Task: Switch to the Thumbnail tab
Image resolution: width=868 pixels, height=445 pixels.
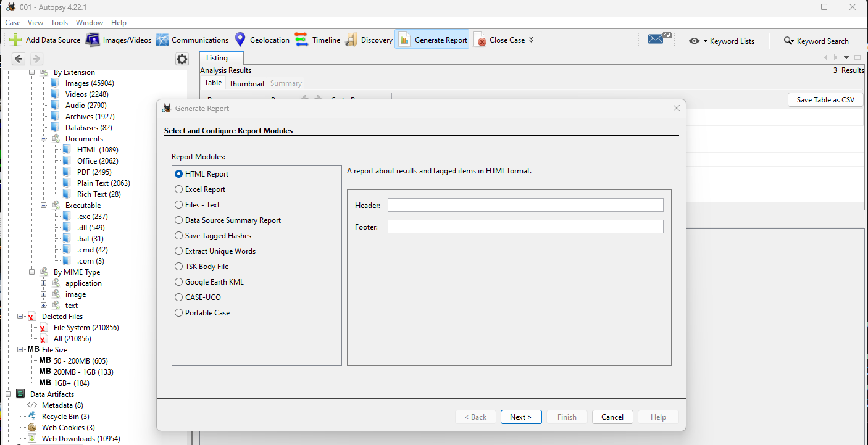Action: tap(246, 83)
